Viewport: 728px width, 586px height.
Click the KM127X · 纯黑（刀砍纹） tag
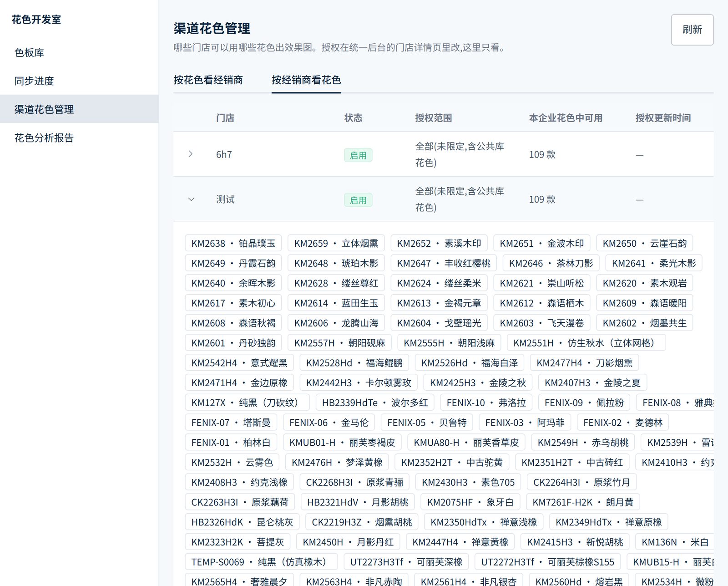point(247,403)
